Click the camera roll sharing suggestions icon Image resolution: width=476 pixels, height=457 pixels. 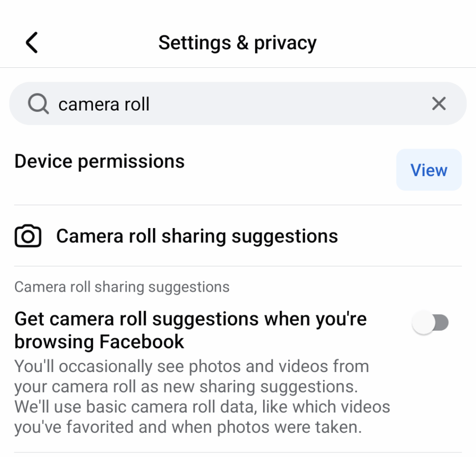click(28, 236)
